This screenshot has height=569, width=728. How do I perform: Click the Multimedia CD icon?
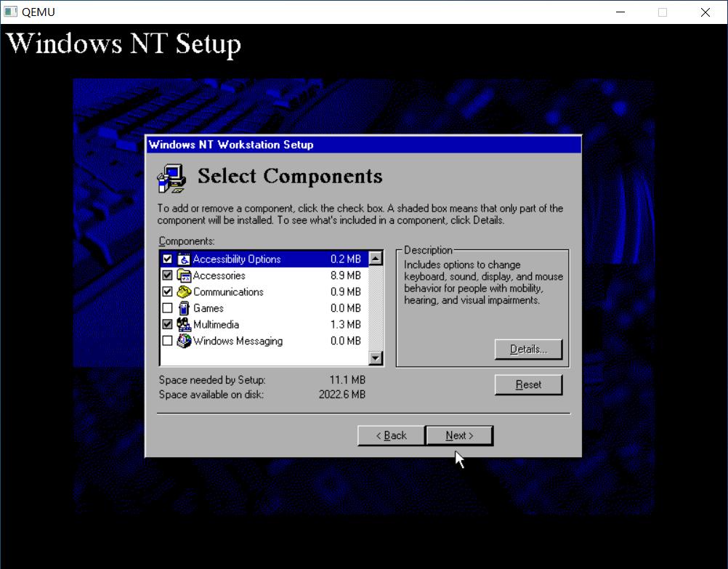click(x=184, y=324)
